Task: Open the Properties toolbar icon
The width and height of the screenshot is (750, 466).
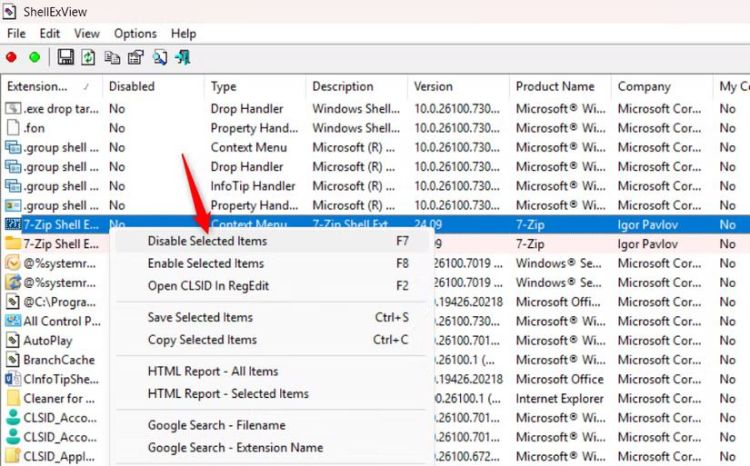Action: click(135, 58)
